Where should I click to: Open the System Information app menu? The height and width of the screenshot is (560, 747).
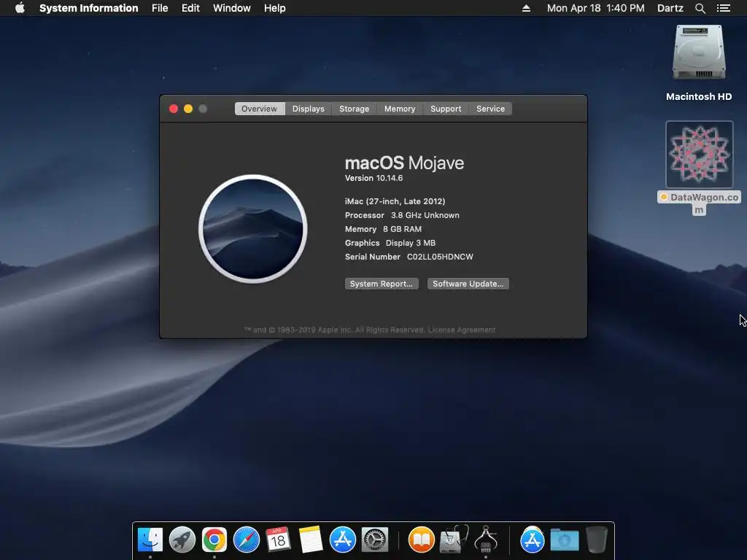point(88,8)
